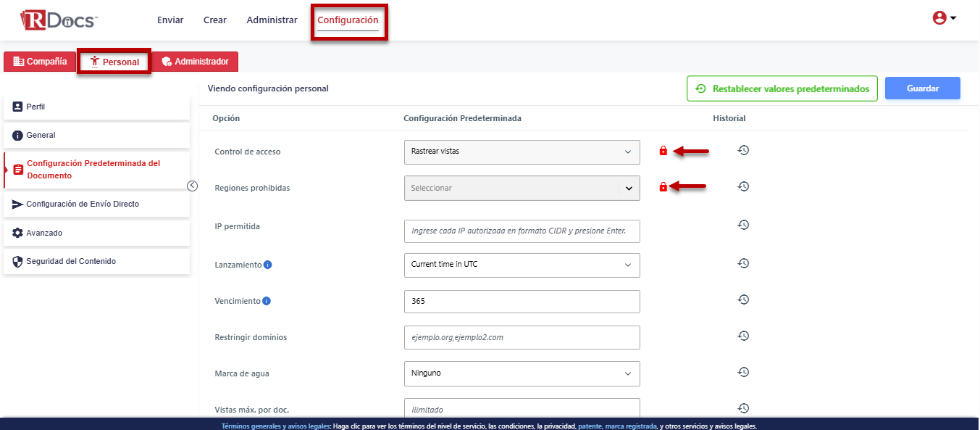
Task: Click Restablecer valores predeterminados button
Action: [782, 89]
